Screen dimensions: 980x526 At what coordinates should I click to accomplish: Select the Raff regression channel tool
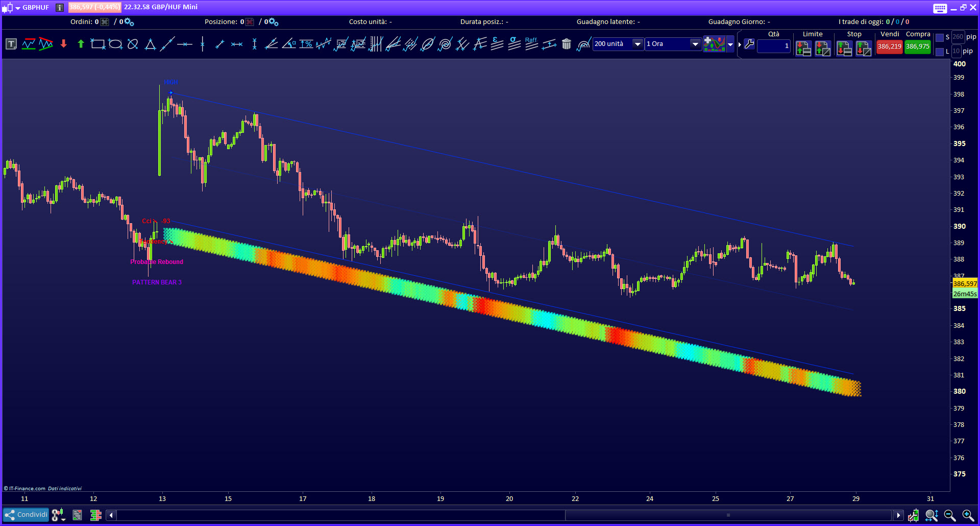531,44
